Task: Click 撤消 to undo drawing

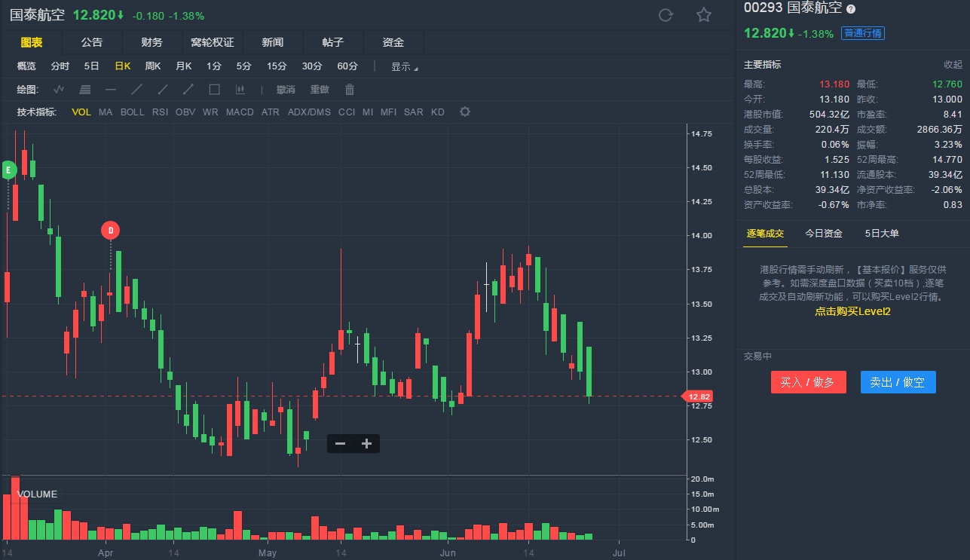Action: (286, 90)
